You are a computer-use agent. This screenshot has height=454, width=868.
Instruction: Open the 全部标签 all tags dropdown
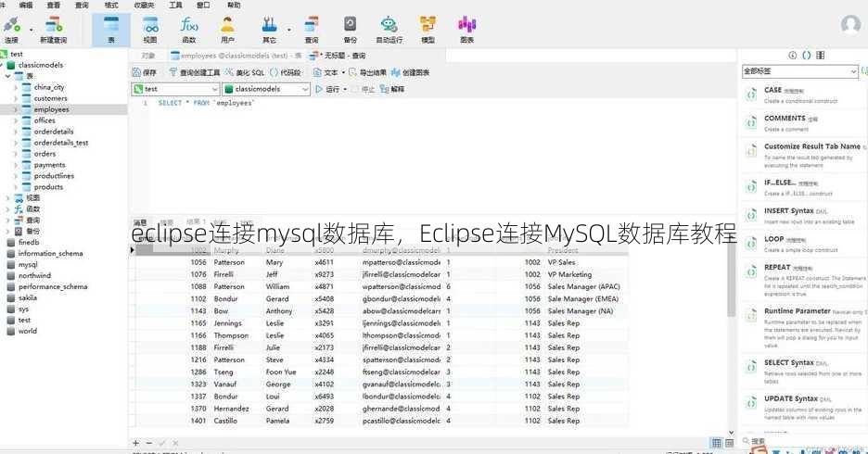coord(800,71)
